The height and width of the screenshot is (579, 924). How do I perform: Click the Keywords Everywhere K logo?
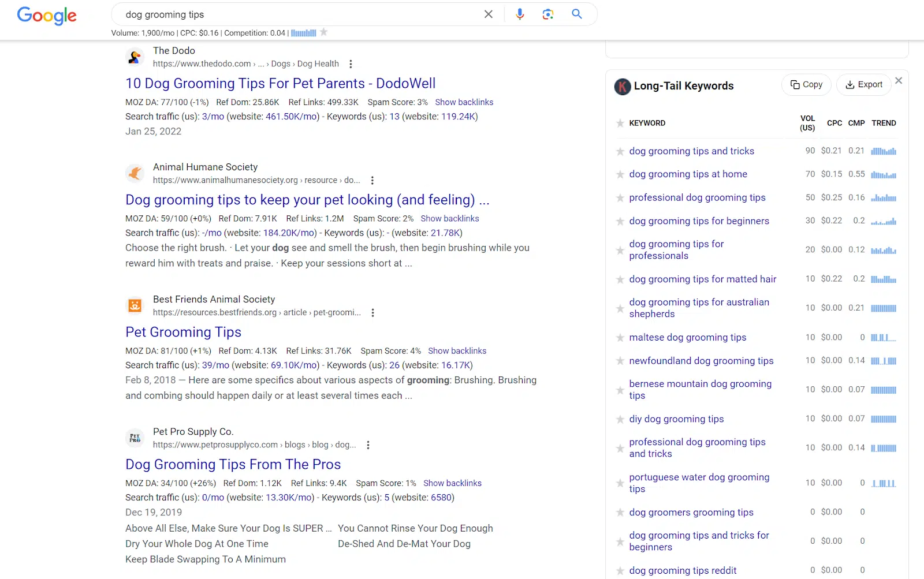[623, 87]
